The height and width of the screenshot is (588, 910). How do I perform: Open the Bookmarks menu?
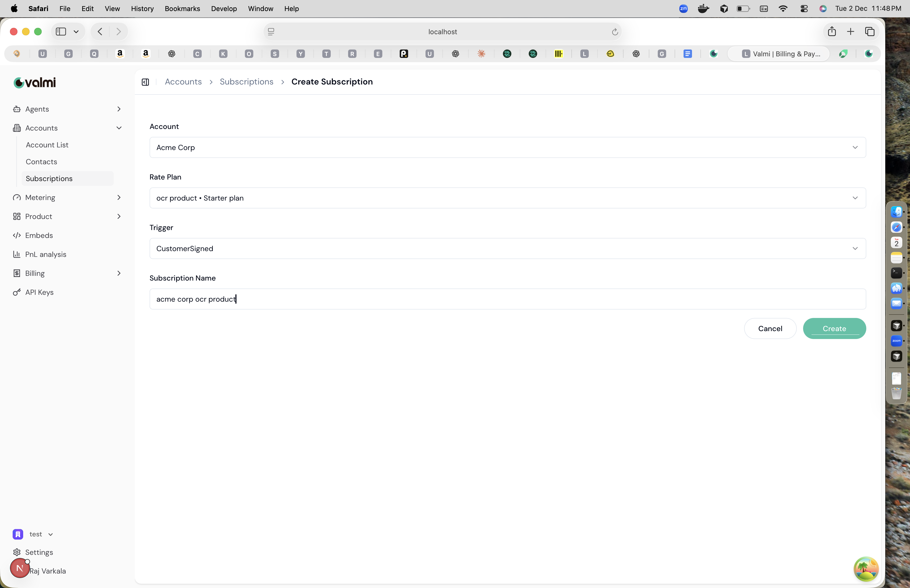(x=182, y=8)
